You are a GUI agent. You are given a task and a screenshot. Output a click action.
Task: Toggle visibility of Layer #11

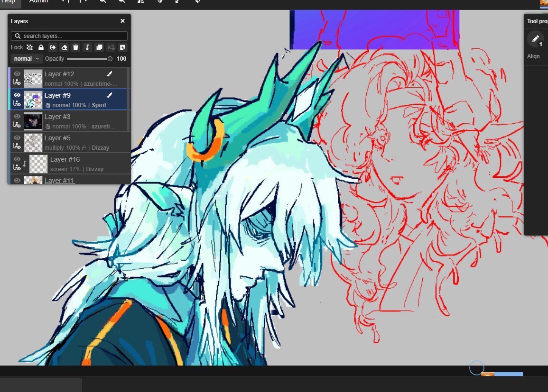tap(17, 180)
